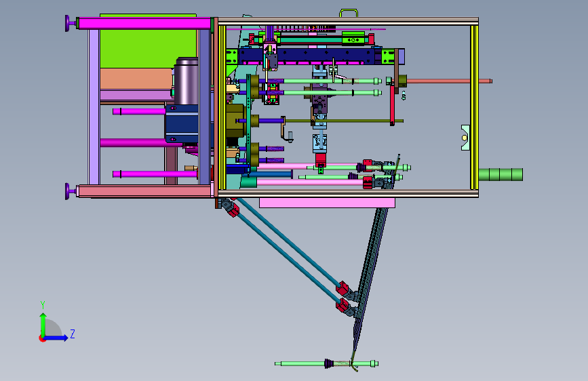Pick the pink rectangular plate beneath the frame
The image size is (588, 381).
(327, 203)
